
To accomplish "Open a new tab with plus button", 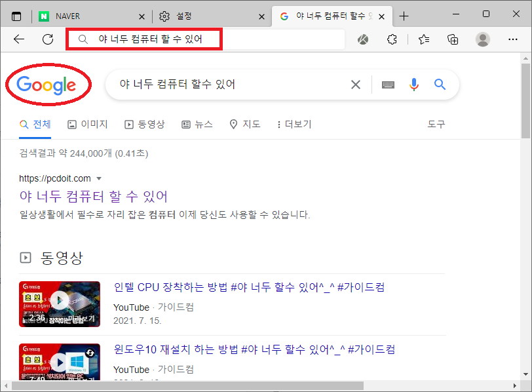I will 404,16.
